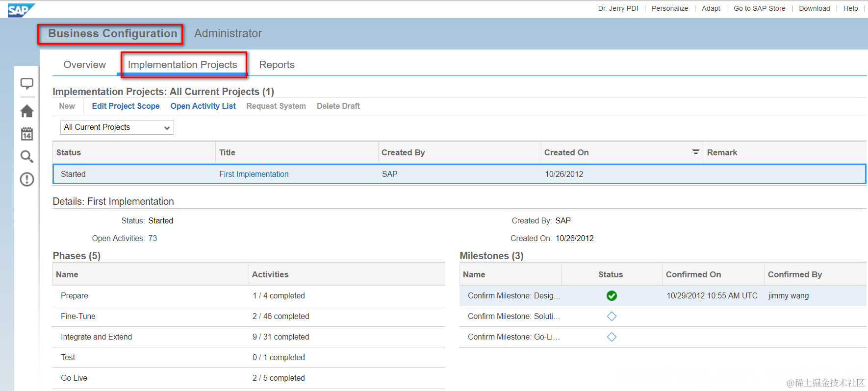Select Confirm Milestone: Go-Li… row
Viewport: 868px width, 391px height.
point(663,337)
